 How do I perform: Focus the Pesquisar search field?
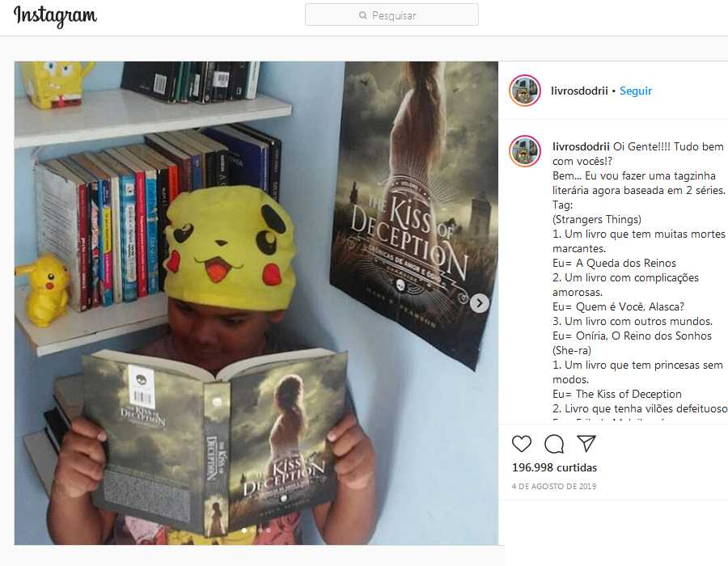pos(392,15)
